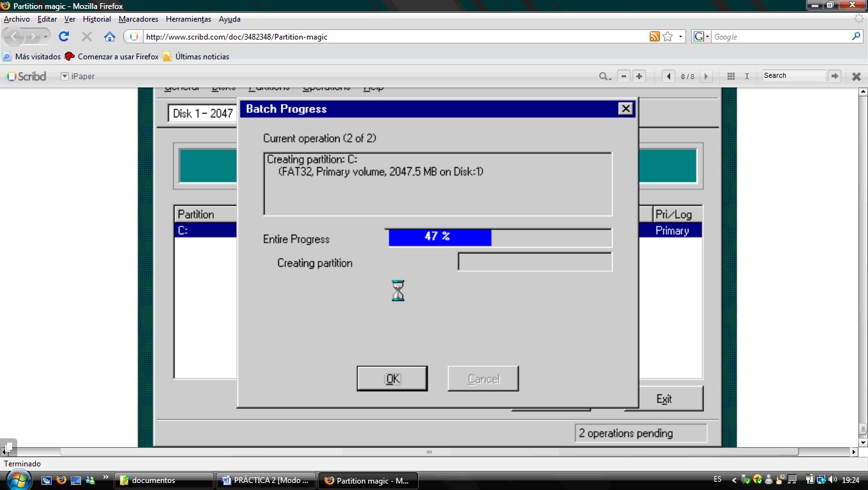Viewport: 868px width, 490px height.
Task: Click the Exit button in Partition Magic
Action: point(664,399)
